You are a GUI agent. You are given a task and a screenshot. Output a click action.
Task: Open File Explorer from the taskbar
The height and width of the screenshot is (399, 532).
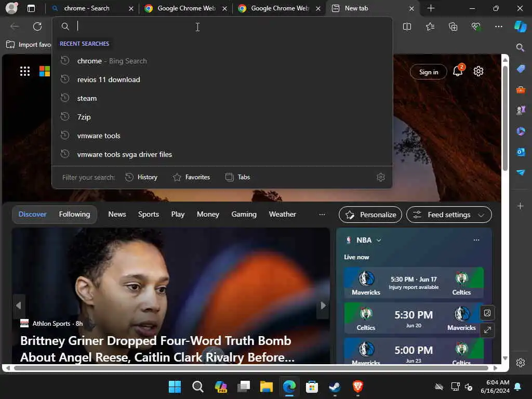coord(267,387)
